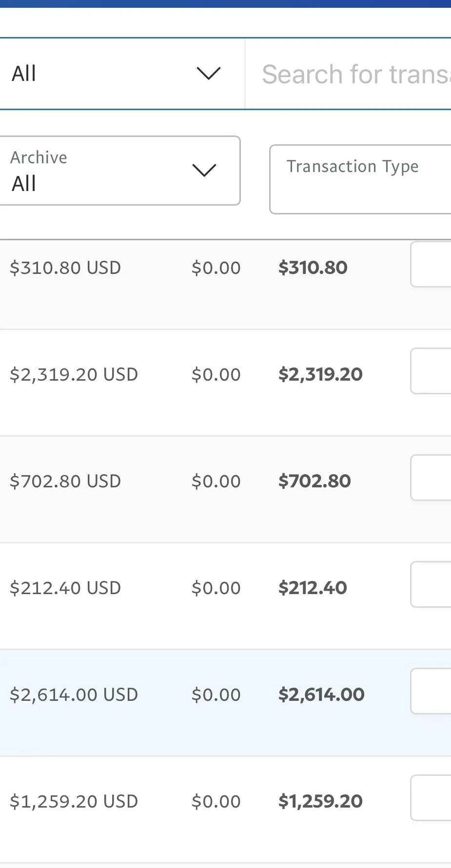Viewport: 451px width, 868px height.
Task: Open the Transaction Type dropdown
Action: click(361, 179)
